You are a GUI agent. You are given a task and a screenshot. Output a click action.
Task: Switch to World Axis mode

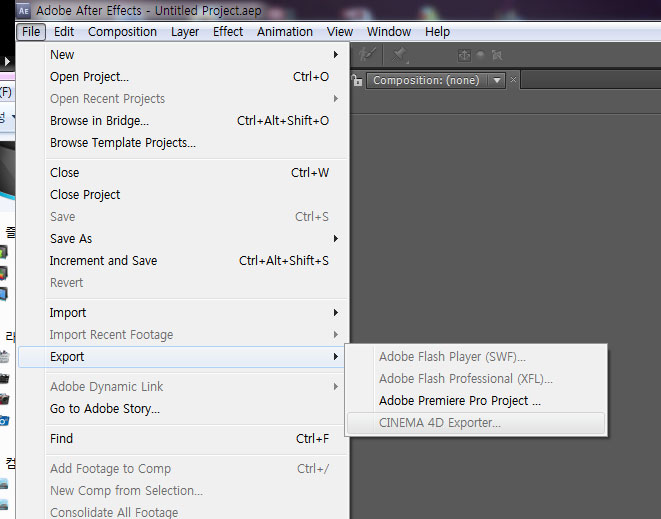tap(481, 55)
